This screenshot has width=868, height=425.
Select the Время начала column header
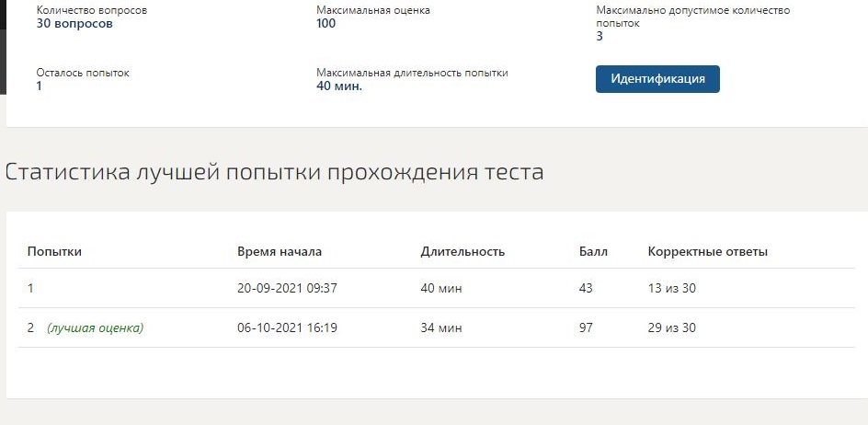(x=280, y=251)
